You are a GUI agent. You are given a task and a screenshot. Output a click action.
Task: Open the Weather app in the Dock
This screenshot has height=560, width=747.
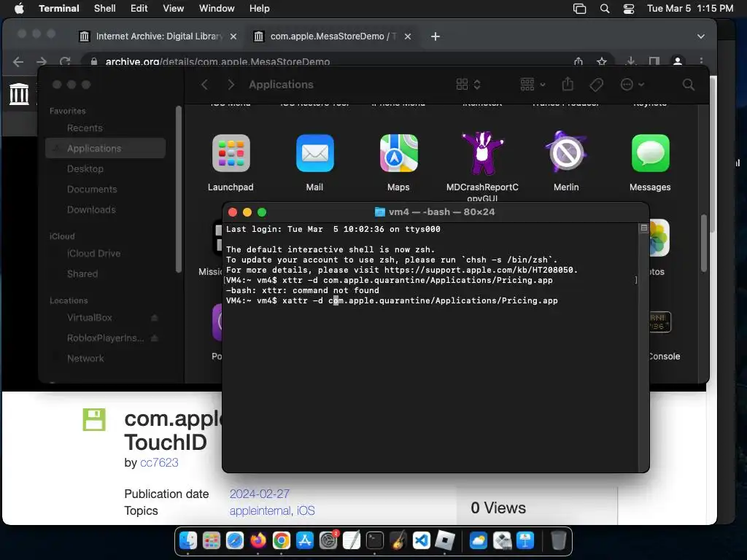pos(479,540)
